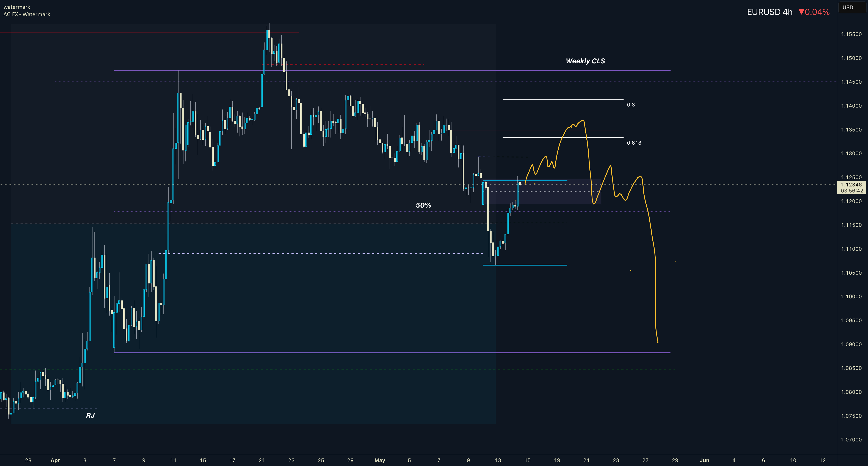This screenshot has width=868, height=466.
Task: Click the 1.08500 price axis label
Action: (851, 368)
